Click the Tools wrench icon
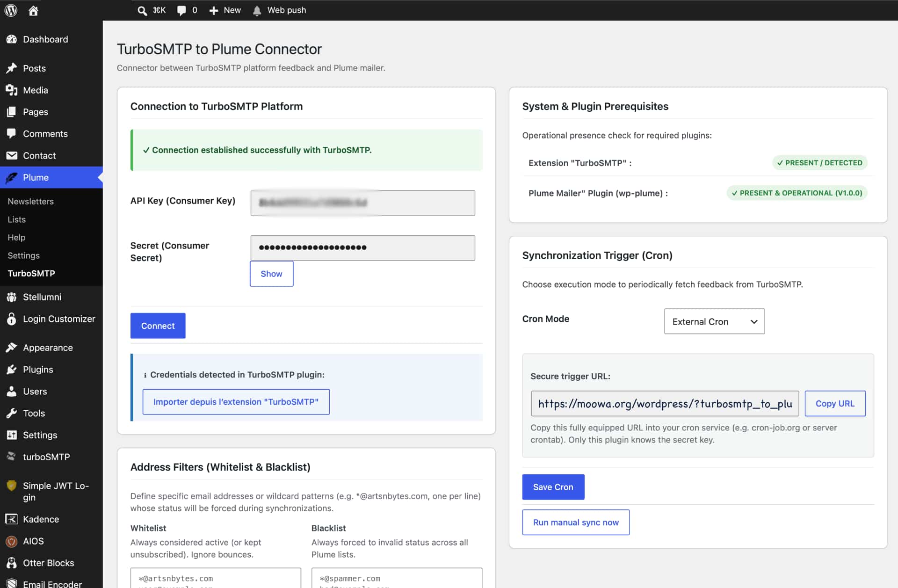Image resolution: width=898 pixels, height=588 pixels. click(x=12, y=413)
